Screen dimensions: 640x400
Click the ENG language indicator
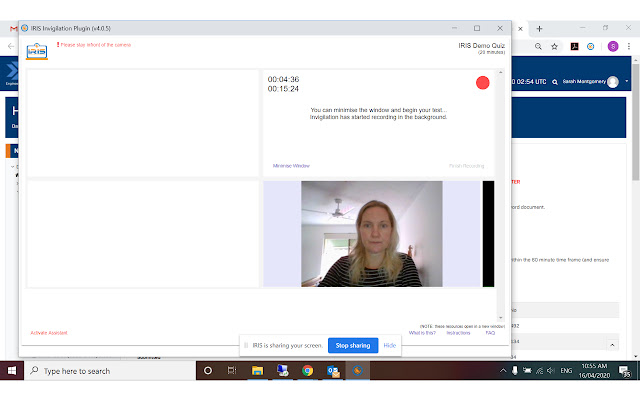pos(566,371)
